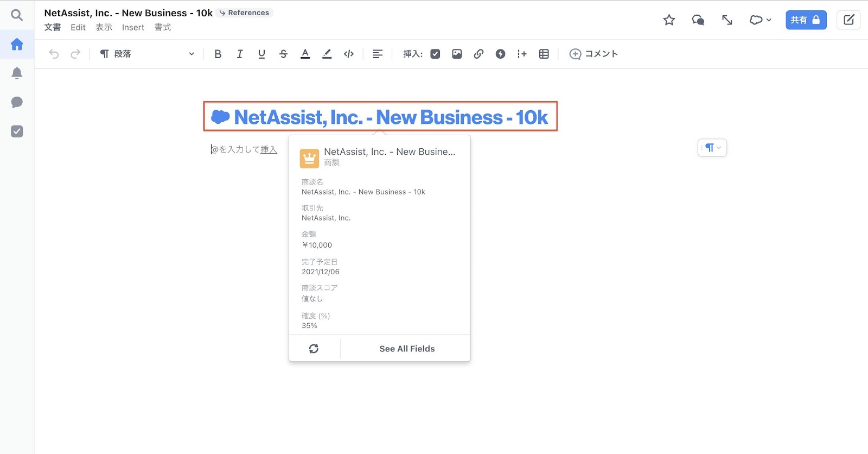Choose text color option
This screenshot has width=868, height=454.
(305, 54)
